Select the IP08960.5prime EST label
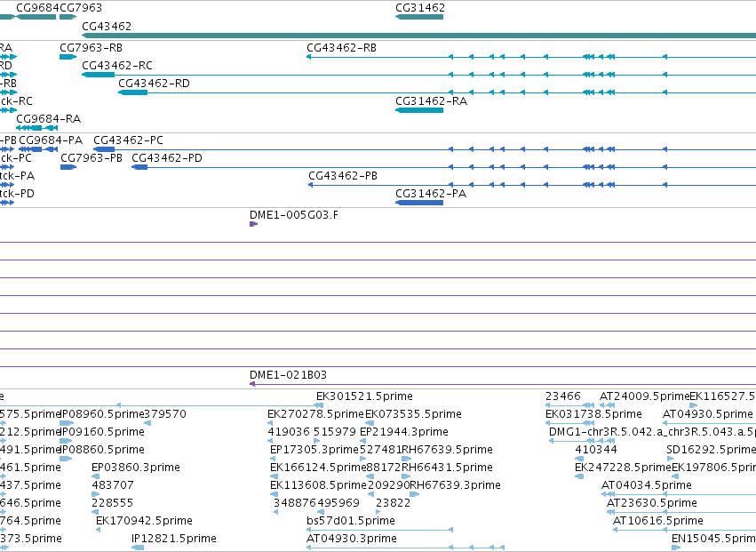This screenshot has width=756, height=552. pos(102,414)
